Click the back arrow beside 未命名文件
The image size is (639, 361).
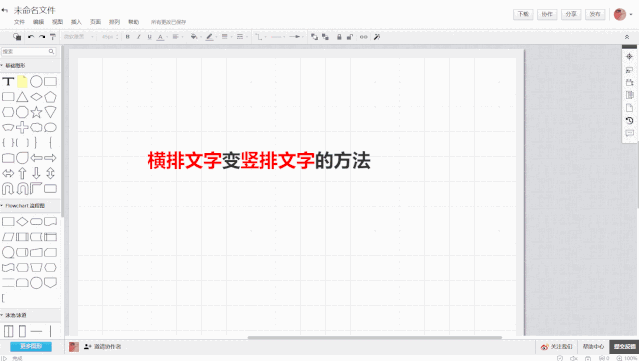pos(4,10)
